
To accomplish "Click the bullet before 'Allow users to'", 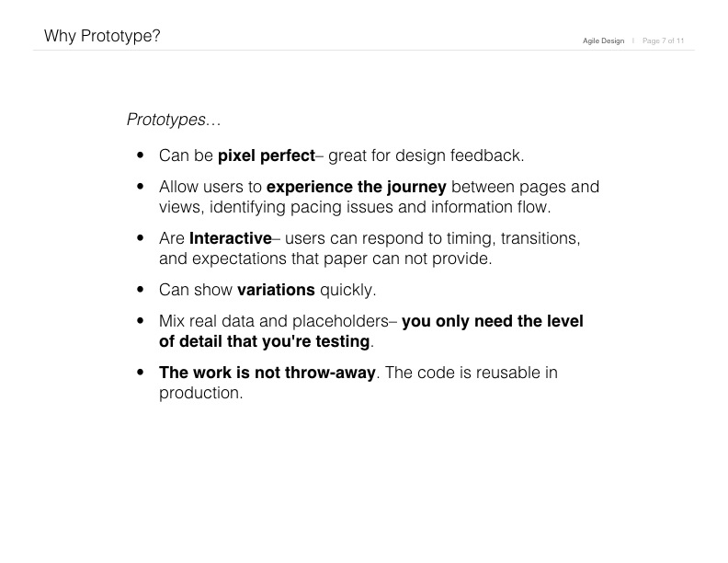I will 141,186.
